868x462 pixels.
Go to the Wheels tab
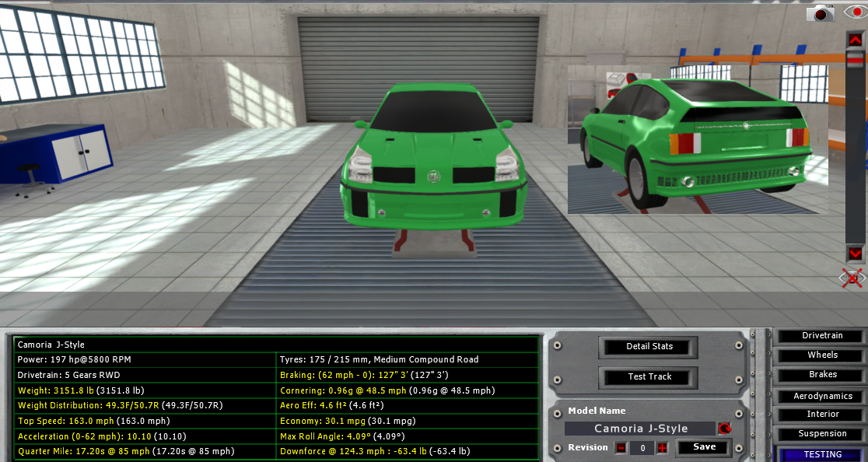[x=822, y=355]
